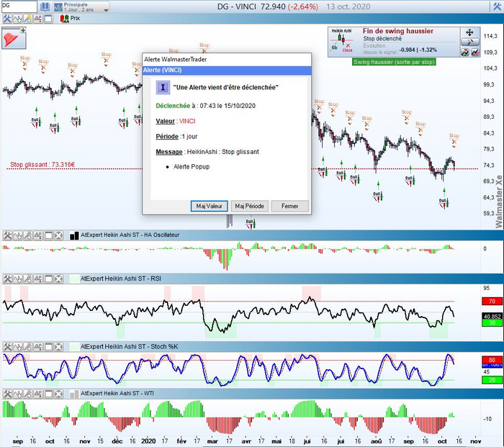
Task: Click the window icon in price toolbar
Action: click(48, 19)
